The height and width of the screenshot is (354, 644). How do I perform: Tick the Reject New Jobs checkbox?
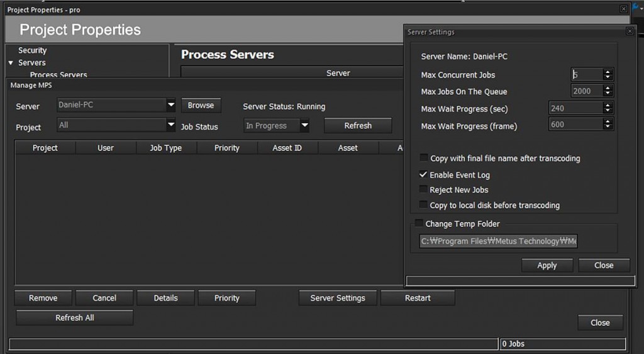pos(423,189)
